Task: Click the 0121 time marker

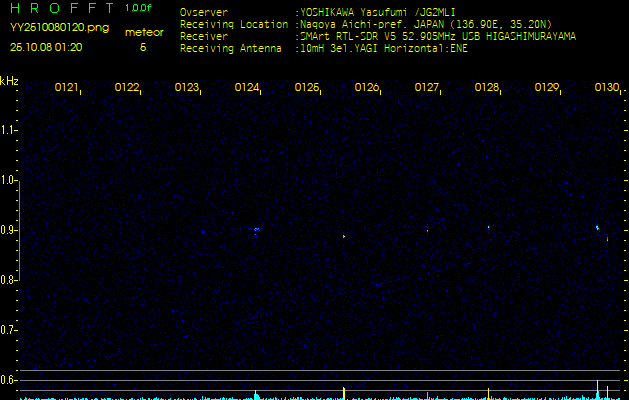Action: click(66, 87)
